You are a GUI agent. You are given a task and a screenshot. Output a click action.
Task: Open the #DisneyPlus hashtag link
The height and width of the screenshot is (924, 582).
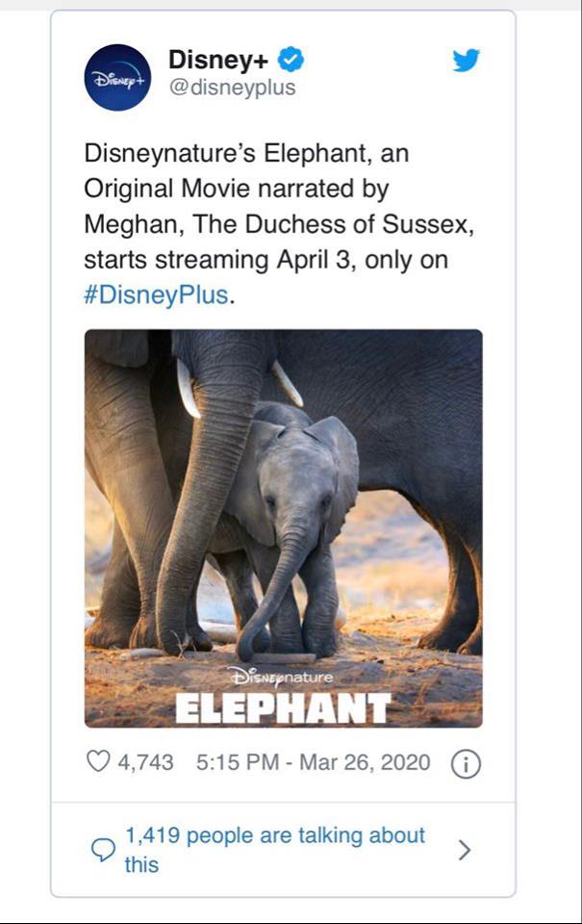click(158, 295)
